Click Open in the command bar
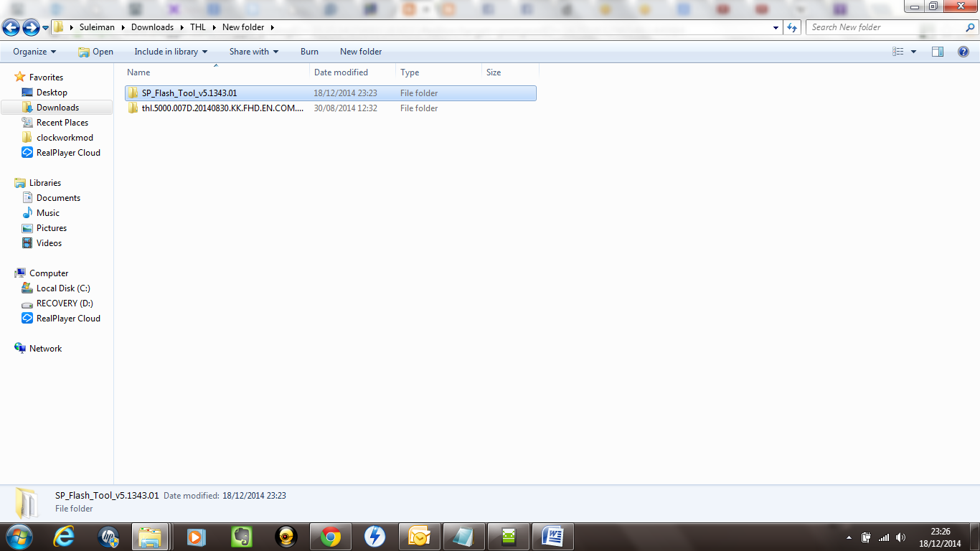Viewport: 980px width, 551px height. coord(95,52)
